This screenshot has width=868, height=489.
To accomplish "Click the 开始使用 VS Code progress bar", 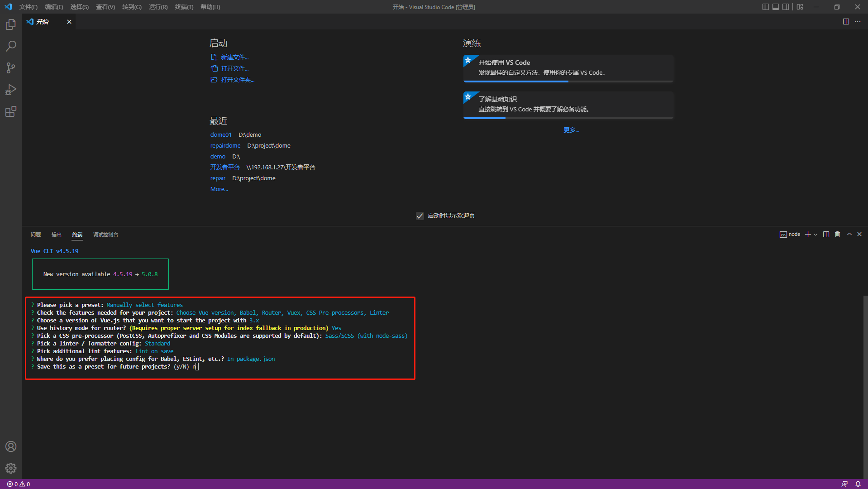I will [568, 81].
